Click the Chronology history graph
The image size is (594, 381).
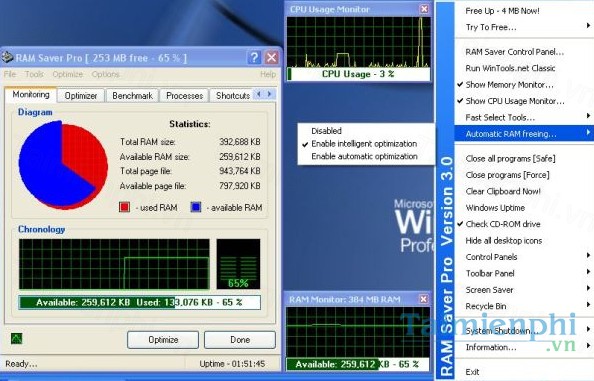pyautogui.click(x=114, y=264)
